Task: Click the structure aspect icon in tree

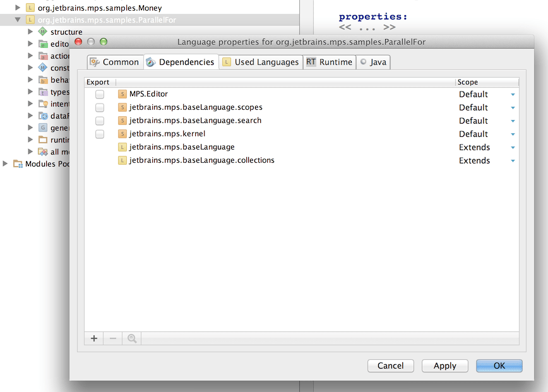Action: 43,32
